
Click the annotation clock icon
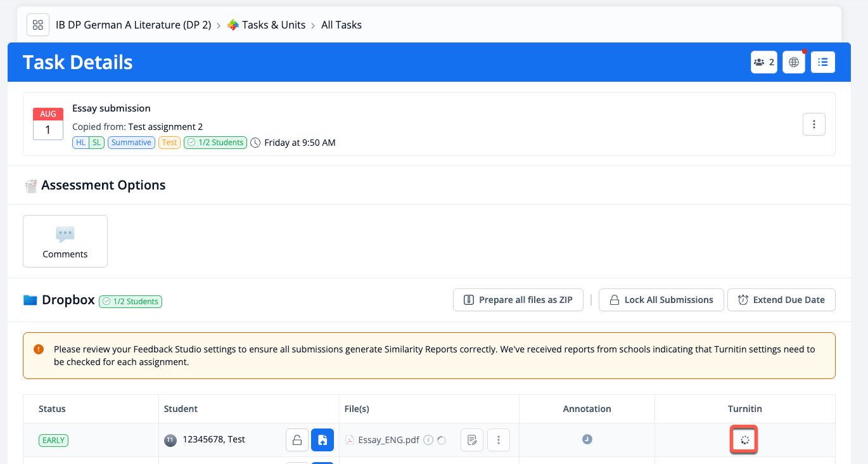pyautogui.click(x=587, y=439)
